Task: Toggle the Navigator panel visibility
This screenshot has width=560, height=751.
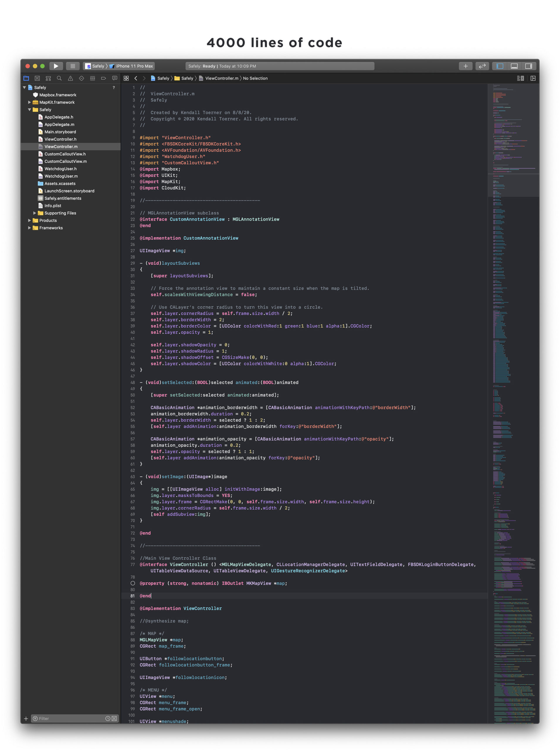Action: click(x=500, y=66)
